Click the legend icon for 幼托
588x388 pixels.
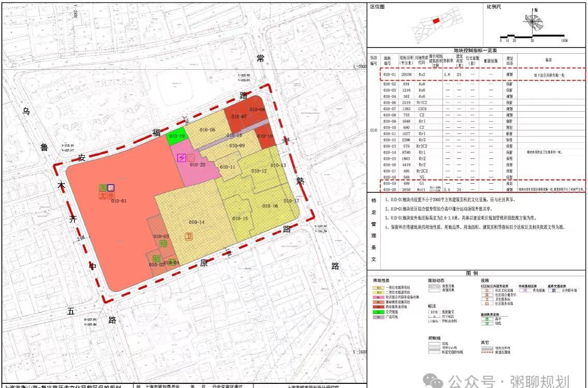tap(487, 323)
